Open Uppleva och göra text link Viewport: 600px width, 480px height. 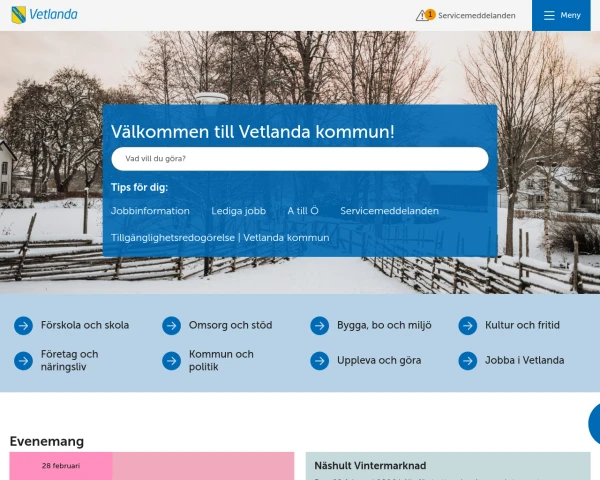tap(379, 361)
